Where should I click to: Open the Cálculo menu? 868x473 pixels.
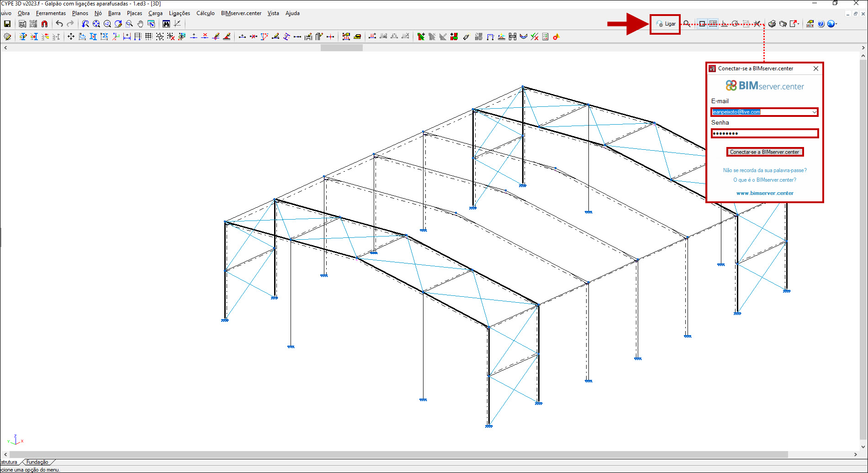(x=205, y=13)
